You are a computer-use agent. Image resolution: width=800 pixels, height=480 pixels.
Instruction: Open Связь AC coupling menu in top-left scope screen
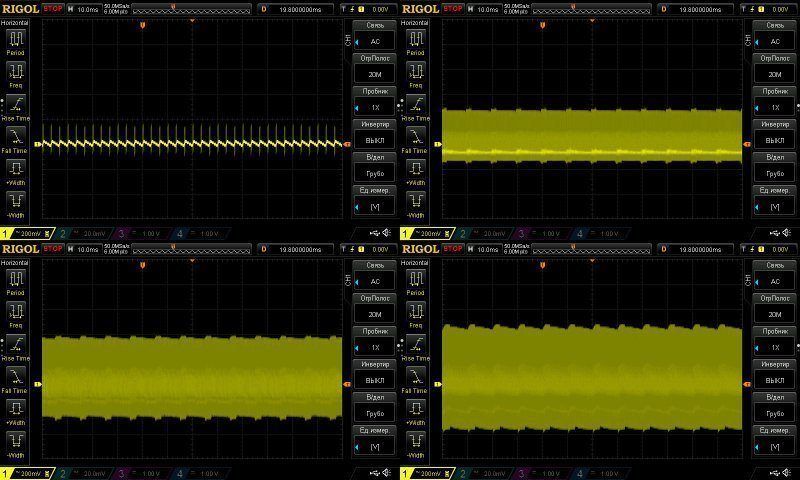[375, 36]
